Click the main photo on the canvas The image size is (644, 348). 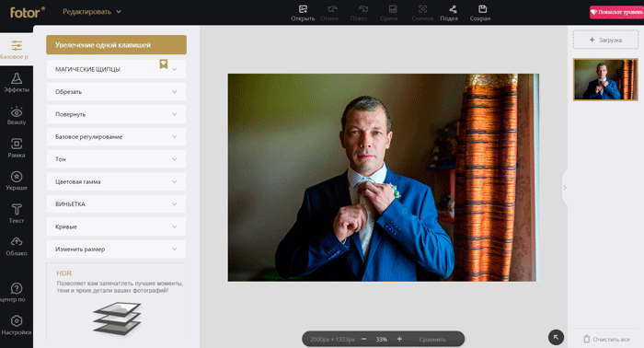[x=383, y=178]
